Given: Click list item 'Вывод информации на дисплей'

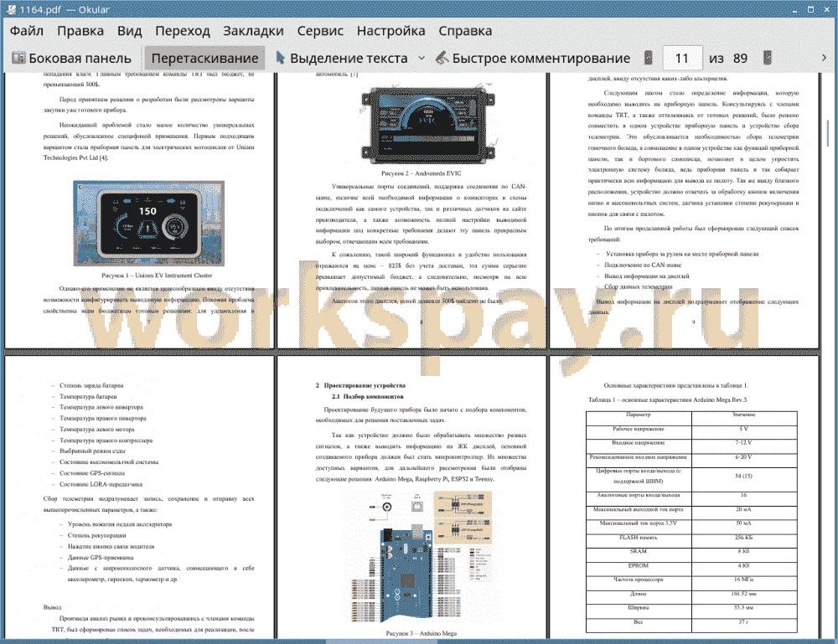Looking at the screenshot, I should tap(647, 276).
